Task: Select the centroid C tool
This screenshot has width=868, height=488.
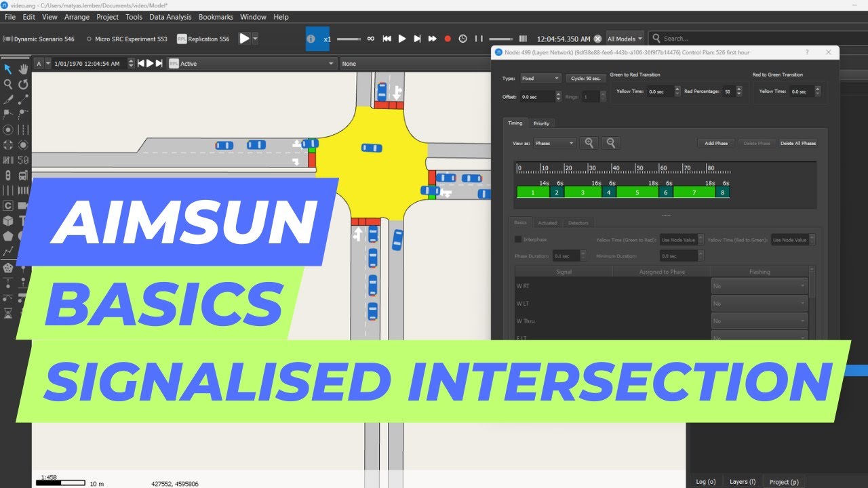Action: (8, 205)
